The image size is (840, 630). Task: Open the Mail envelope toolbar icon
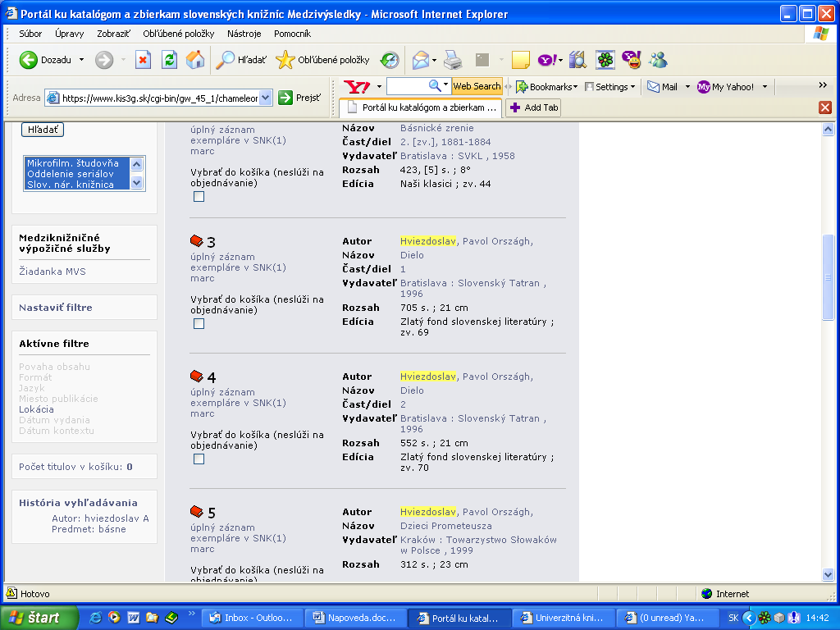click(421, 60)
